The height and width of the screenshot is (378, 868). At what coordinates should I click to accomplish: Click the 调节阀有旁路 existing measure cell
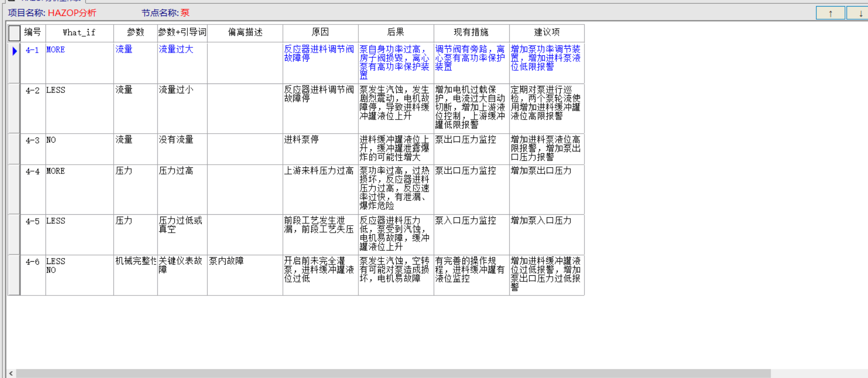(x=471, y=63)
